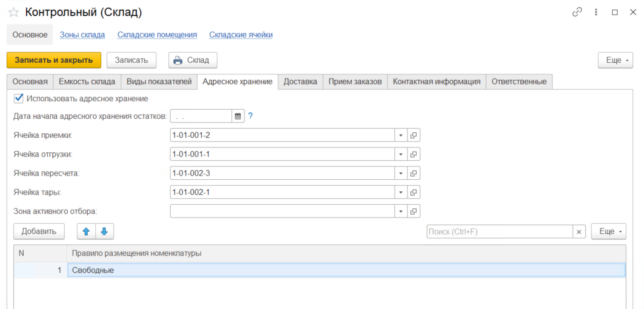
Task: Click the Добавить button
Action: [39, 232]
